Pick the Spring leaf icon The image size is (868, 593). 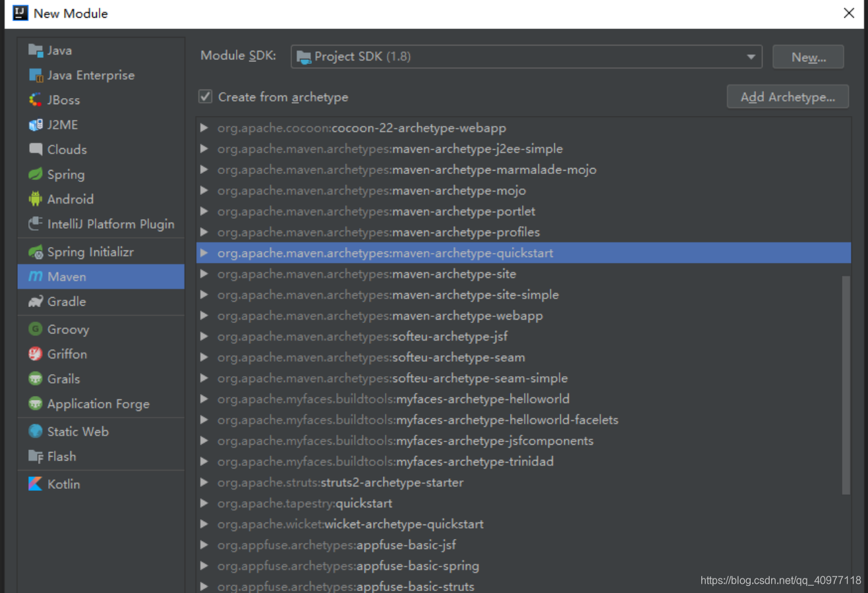(x=36, y=174)
